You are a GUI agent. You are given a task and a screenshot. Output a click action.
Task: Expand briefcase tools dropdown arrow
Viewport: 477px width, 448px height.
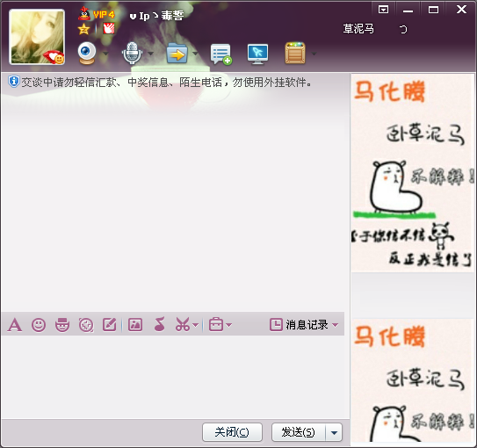coord(229,325)
